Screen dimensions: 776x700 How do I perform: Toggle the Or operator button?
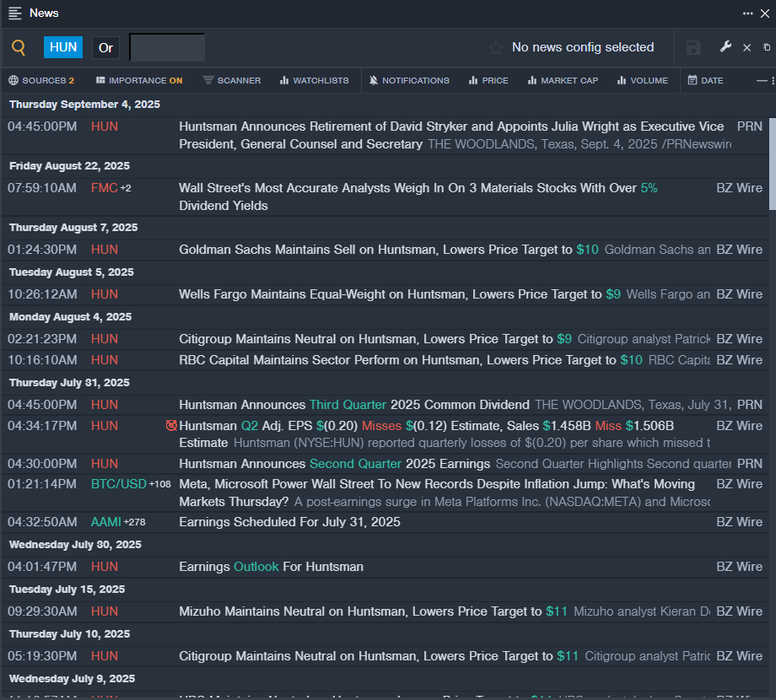pos(105,47)
